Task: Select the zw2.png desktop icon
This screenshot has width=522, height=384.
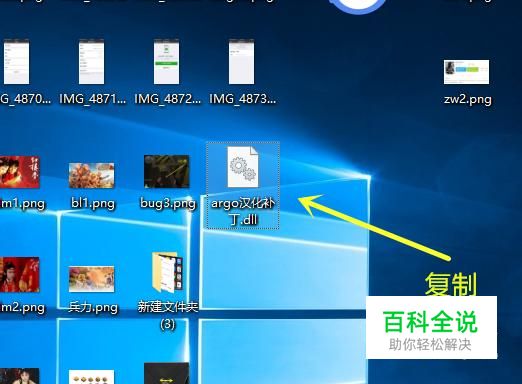Action: pos(466,72)
